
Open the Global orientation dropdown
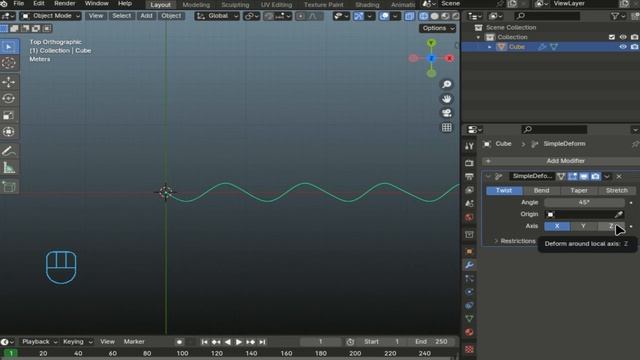coord(217,16)
